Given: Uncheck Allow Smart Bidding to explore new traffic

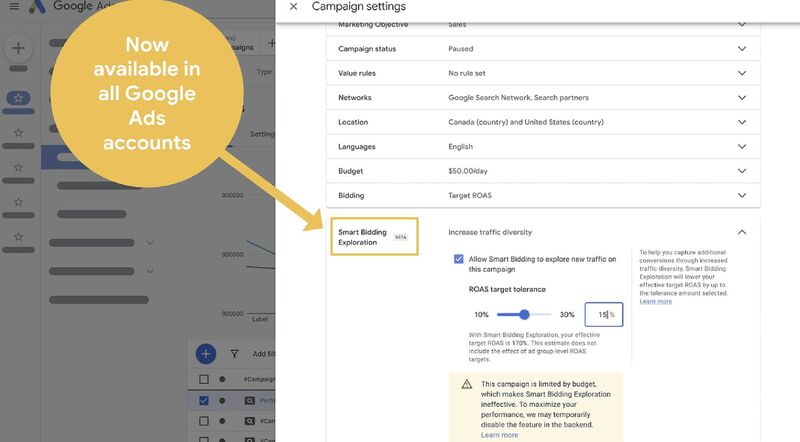Looking at the screenshot, I should click(459, 259).
